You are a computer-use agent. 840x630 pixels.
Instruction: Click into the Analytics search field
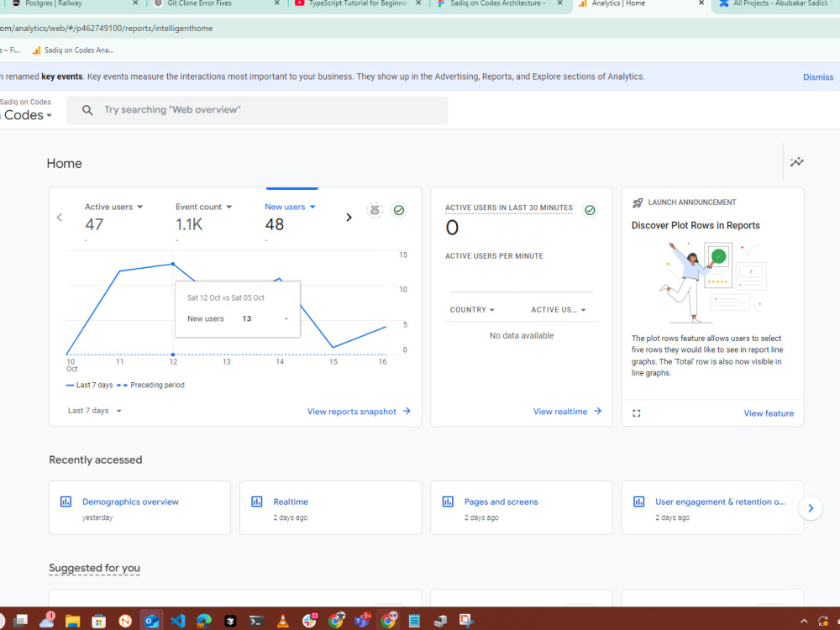click(257, 110)
